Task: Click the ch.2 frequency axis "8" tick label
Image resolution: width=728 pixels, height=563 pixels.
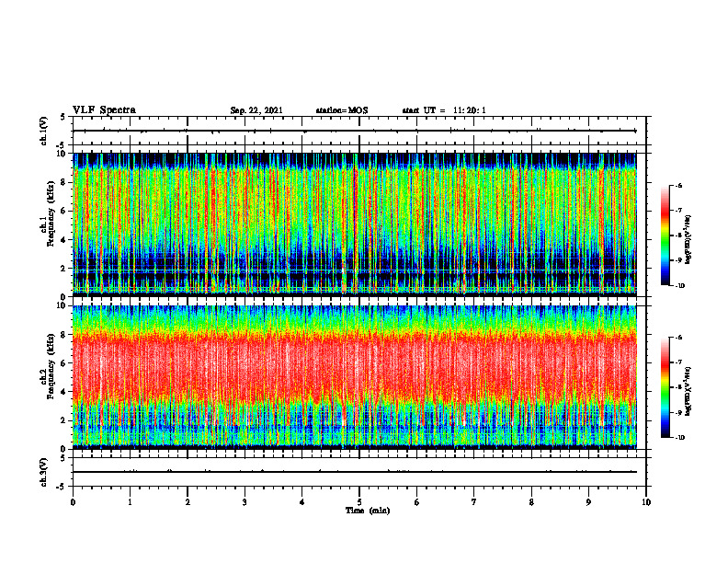Action: [64, 335]
